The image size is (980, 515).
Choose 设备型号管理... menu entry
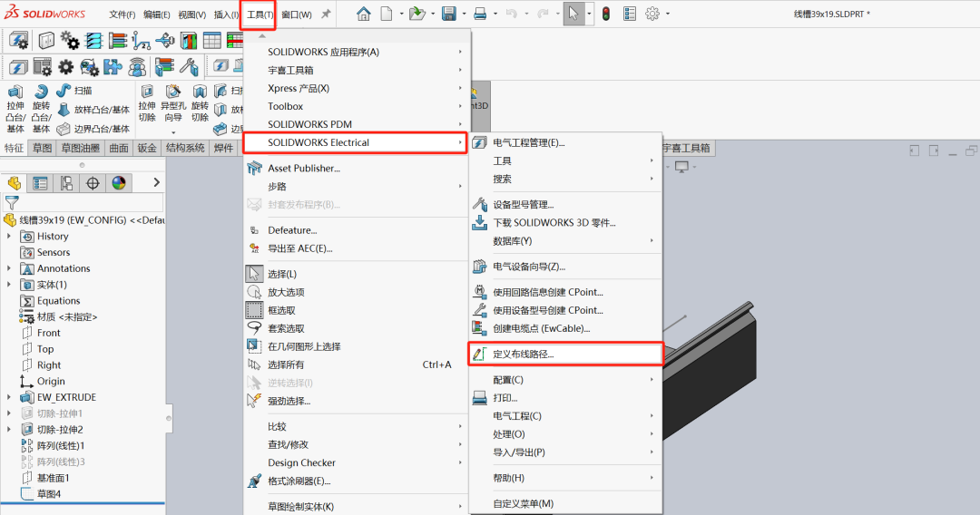pos(565,204)
